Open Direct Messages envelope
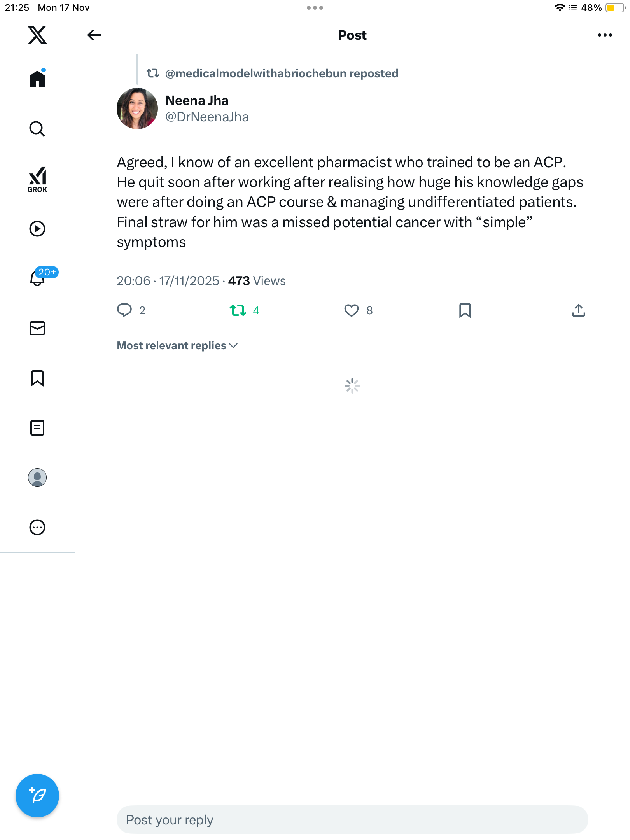Screen dimensions: 630x840 pos(37,328)
